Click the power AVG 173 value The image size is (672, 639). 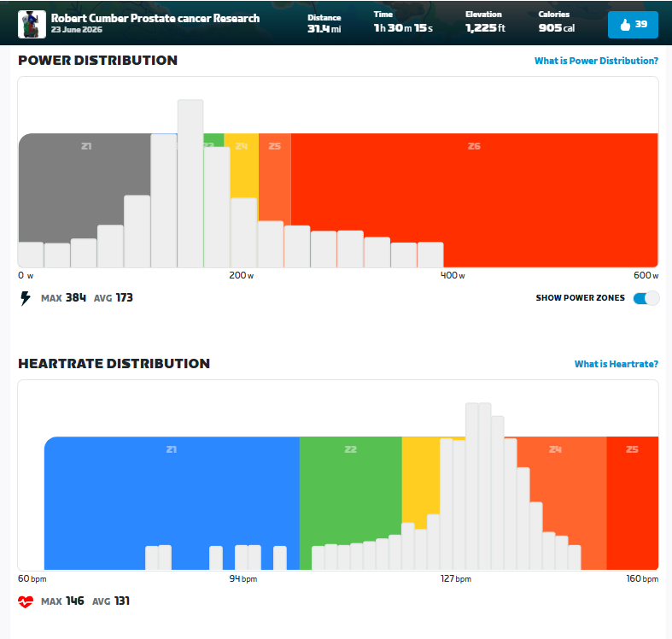pyautogui.click(x=114, y=298)
